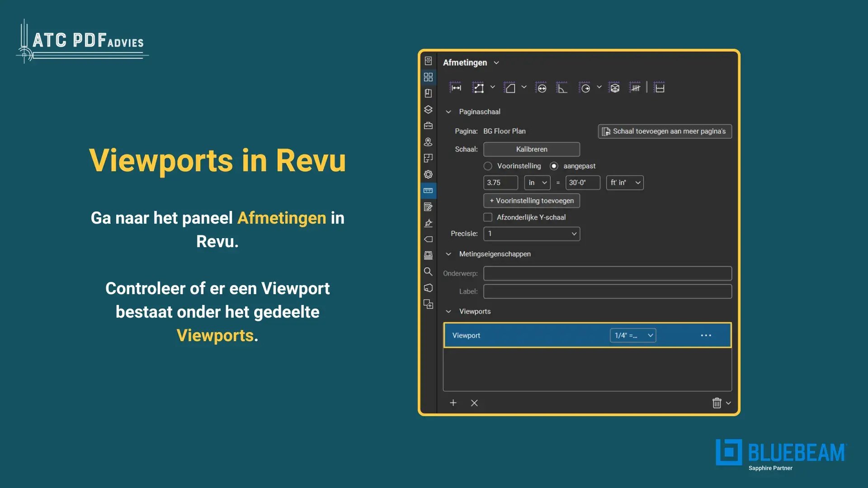Open the Signatures pen panel icon
Viewport: 868px width, 488px height.
click(x=428, y=223)
